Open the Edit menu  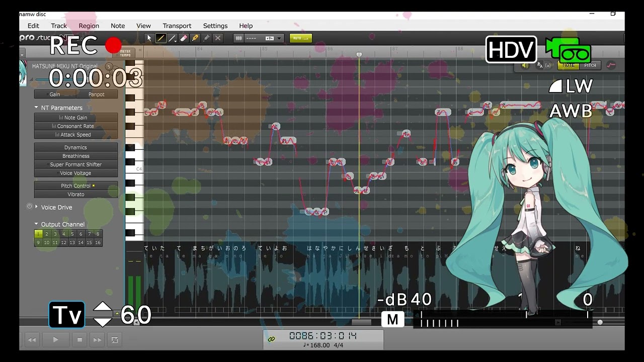(33, 26)
